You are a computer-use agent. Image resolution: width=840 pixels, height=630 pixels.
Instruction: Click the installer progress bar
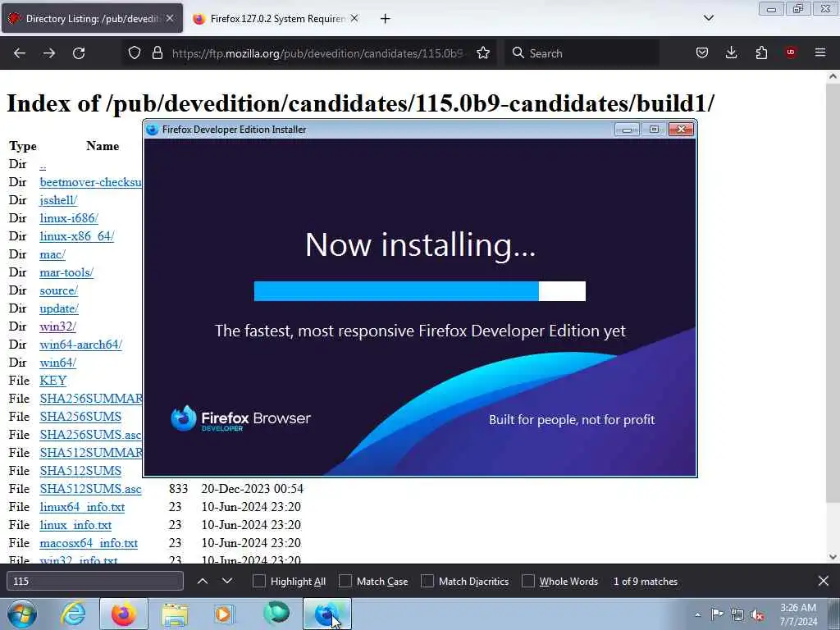coord(419,291)
